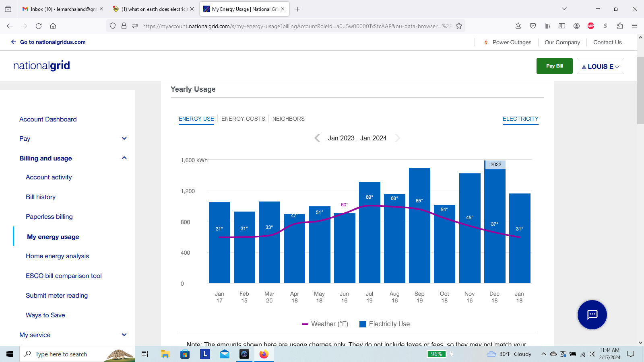The height and width of the screenshot is (362, 644).
Task: Open the Adblock Plus extension icon
Action: click(591, 26)
